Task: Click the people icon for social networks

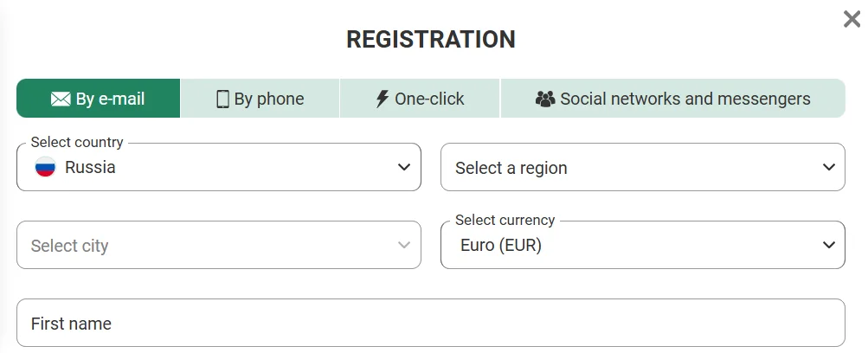Action: pyautogui.click(x=545, y=99)
